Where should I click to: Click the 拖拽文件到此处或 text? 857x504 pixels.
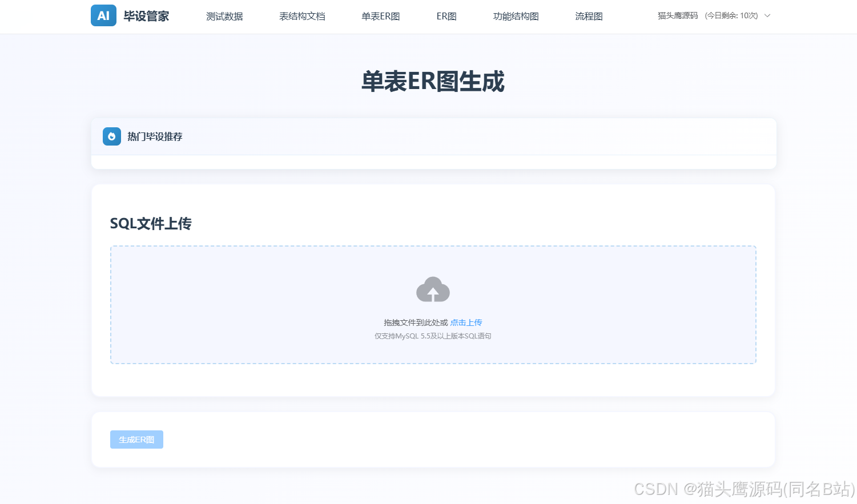(x=416, y=322)
